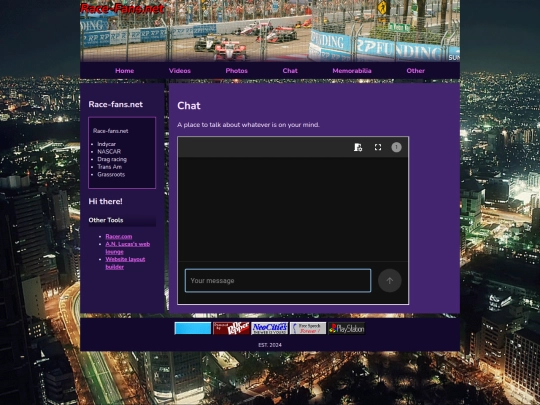Expand chat widget to fullscreen

(378, 147)
